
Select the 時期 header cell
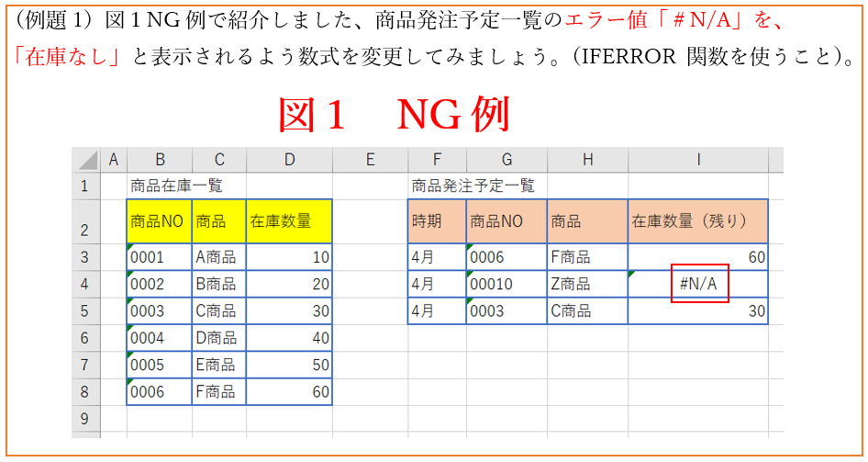(437, 221)
